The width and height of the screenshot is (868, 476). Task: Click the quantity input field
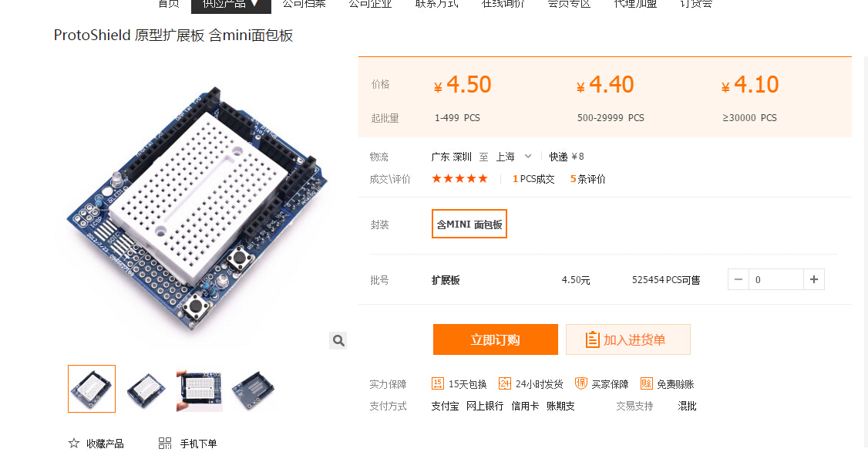pos(775,280)
